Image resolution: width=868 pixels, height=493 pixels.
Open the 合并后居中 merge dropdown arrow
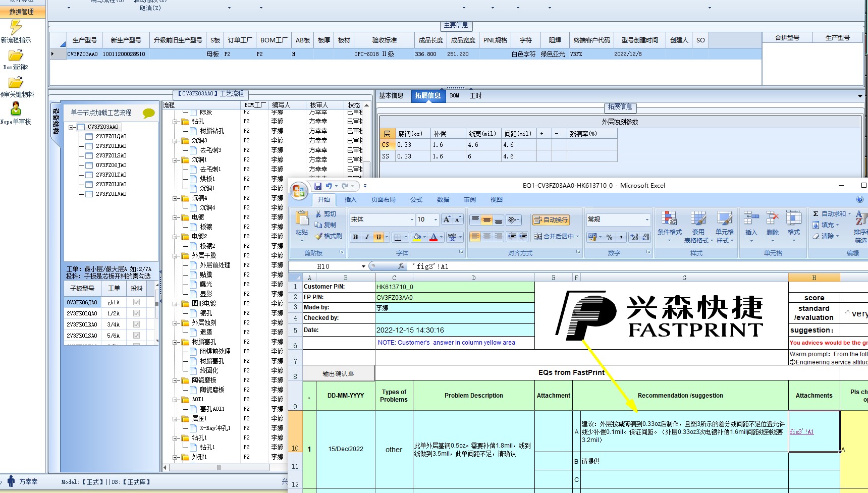click(578, 236)
